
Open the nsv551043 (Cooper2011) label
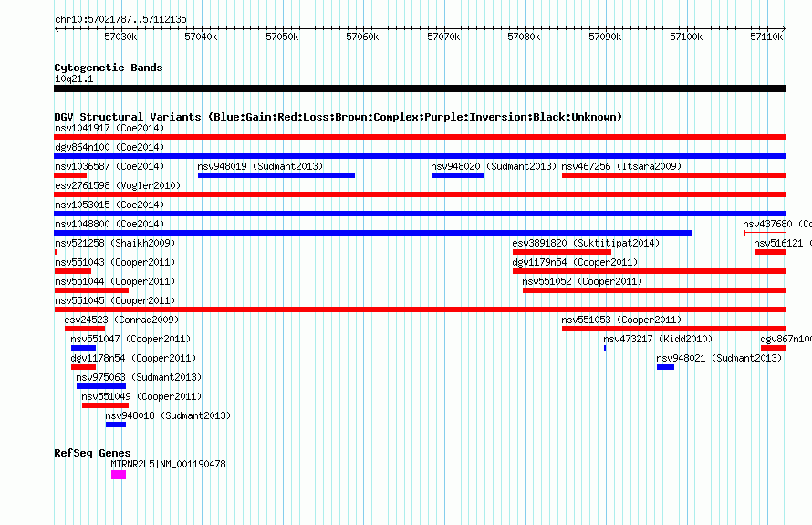pos(115,262)
